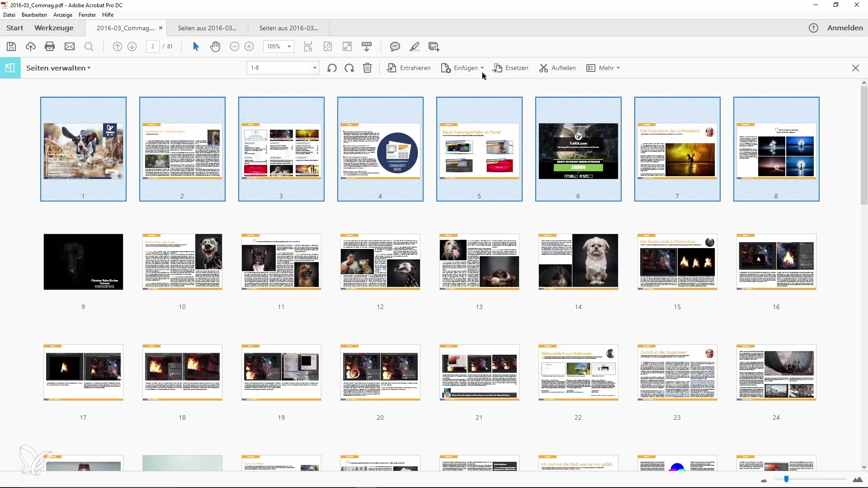This screenshot has width=868, height=488.
Task: Delete selected pages with the trash icon
Action: [x=367, y=68]
